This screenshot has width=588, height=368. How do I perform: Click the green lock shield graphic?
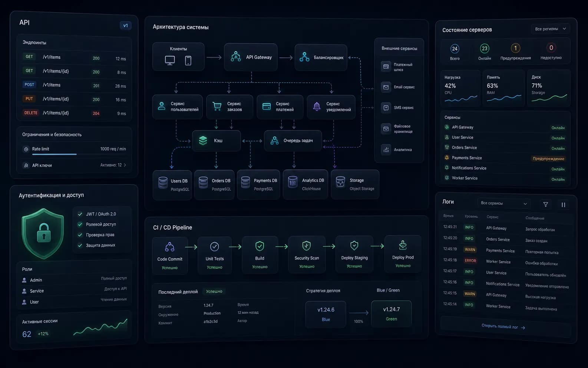coord(43,234)
